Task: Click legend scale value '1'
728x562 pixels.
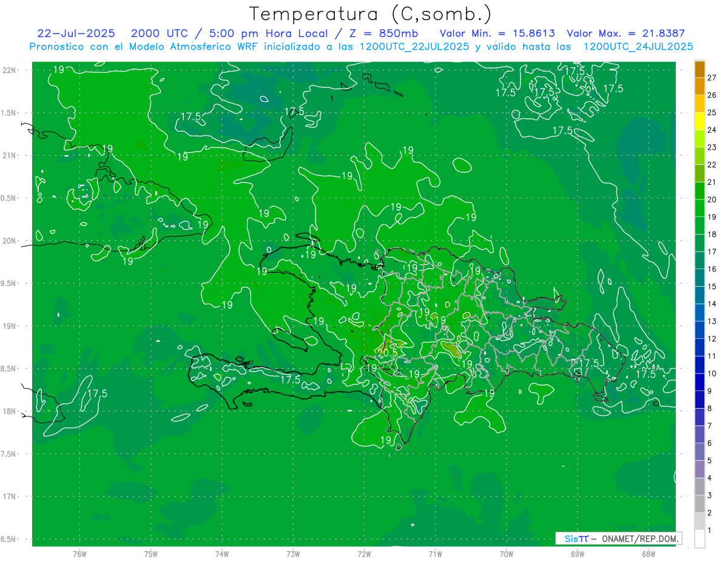Action: [710, 530]
